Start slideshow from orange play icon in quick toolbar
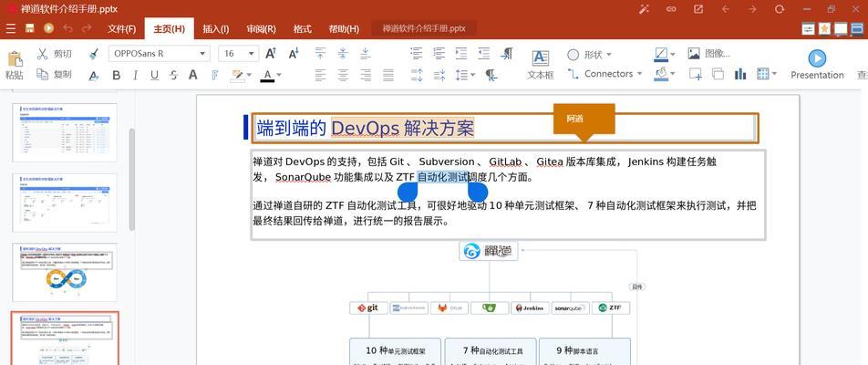The width and height of the screenshot is (868, 365). [x=48, y=28]
